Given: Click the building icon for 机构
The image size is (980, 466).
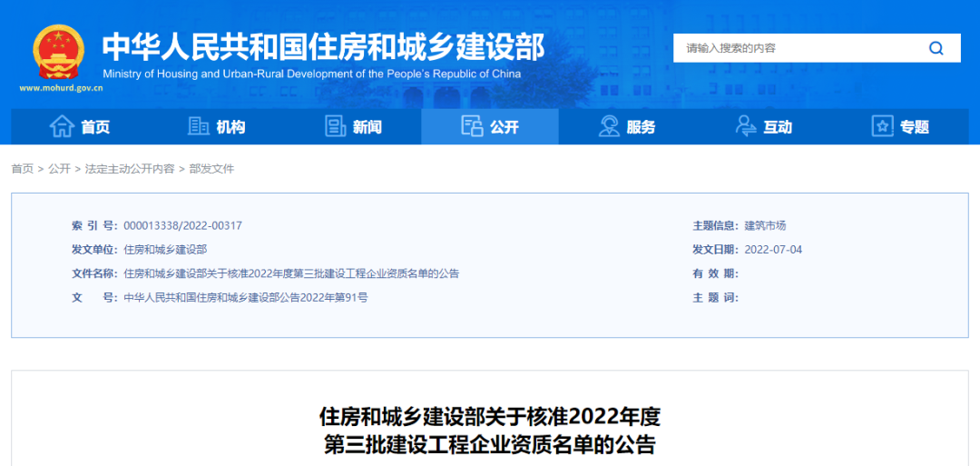Looking at the screenshot, I should [x=198, y=127].
